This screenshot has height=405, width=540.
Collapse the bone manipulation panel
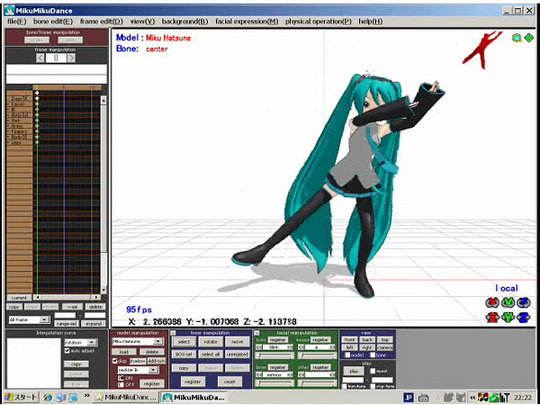(173, 333)
